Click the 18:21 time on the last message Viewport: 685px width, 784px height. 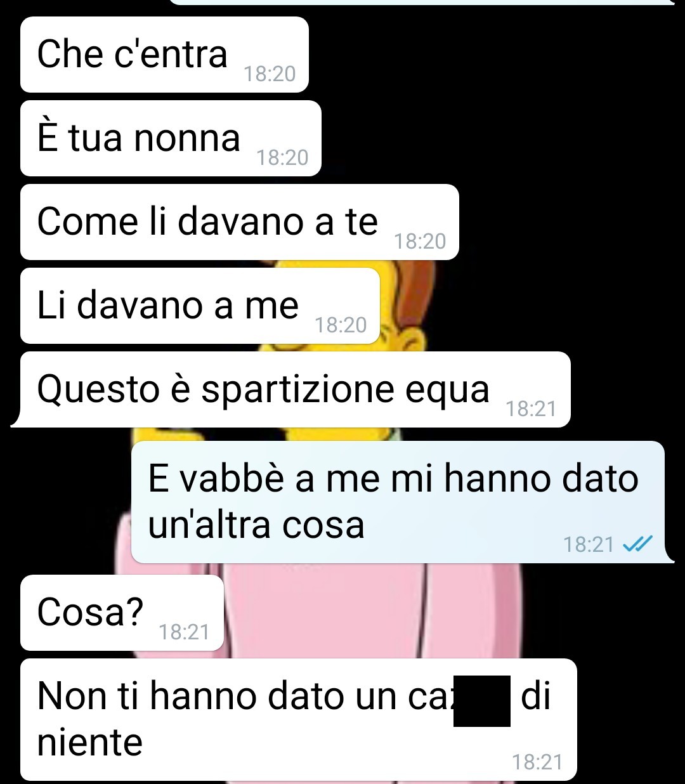tap(537, 762)
